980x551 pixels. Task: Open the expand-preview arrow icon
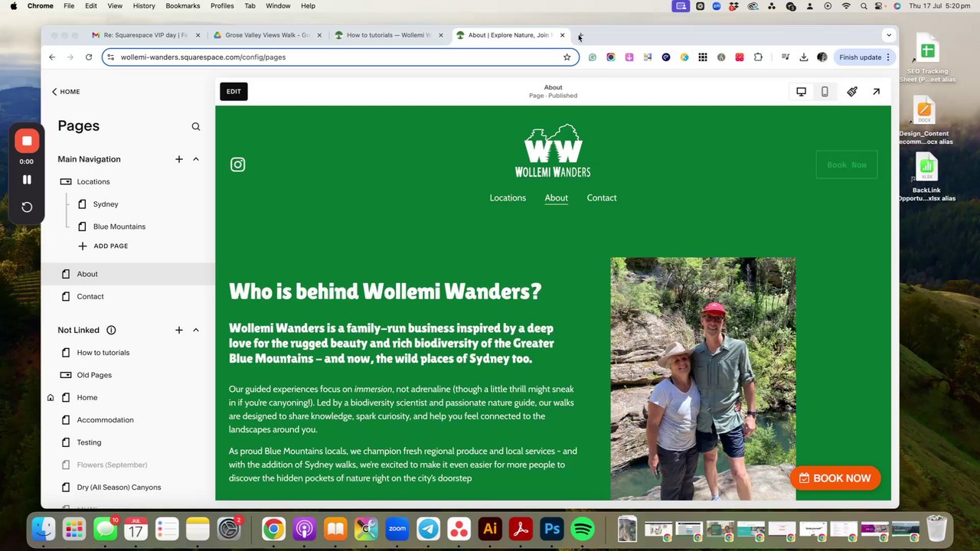pos(876,92)
